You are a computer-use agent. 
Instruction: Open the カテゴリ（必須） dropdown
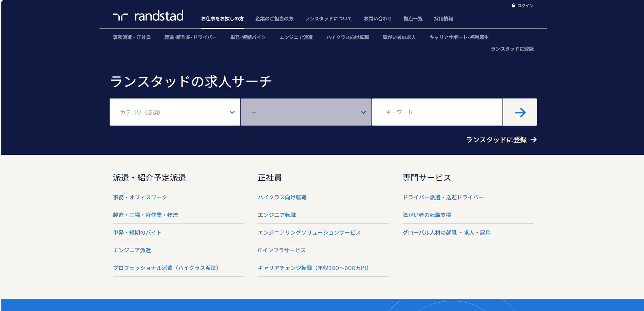(x=175, y=112)
